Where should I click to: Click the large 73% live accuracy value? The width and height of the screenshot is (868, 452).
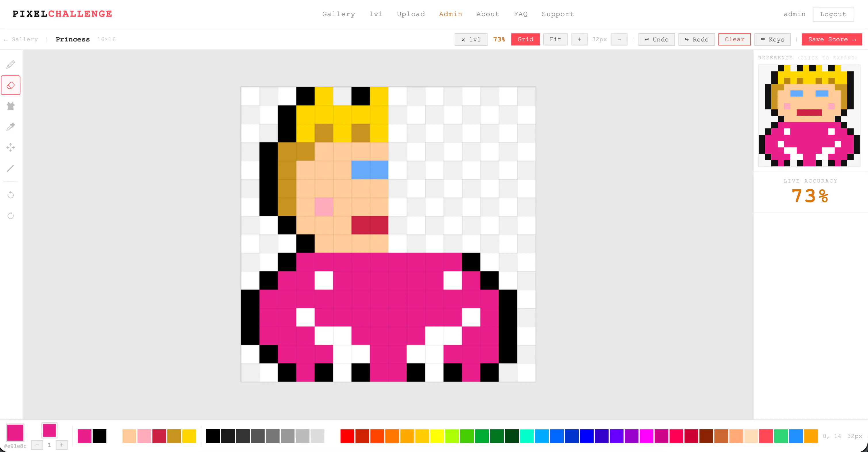(x=810, y=196)
